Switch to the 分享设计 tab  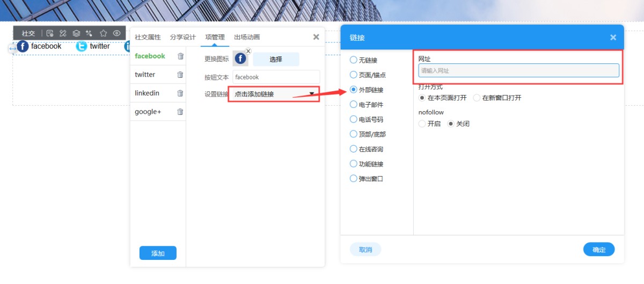point(183,37)
